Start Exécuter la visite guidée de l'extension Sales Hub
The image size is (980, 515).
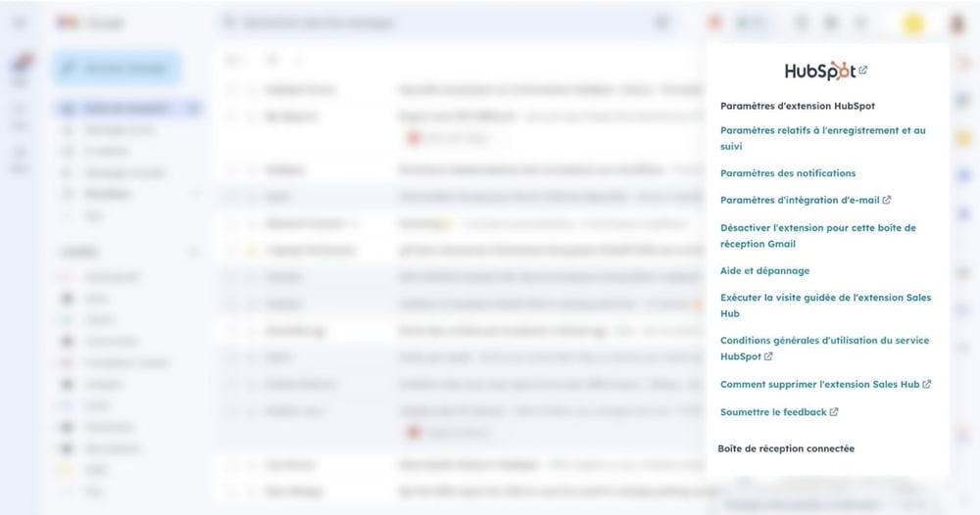(825, 305)
